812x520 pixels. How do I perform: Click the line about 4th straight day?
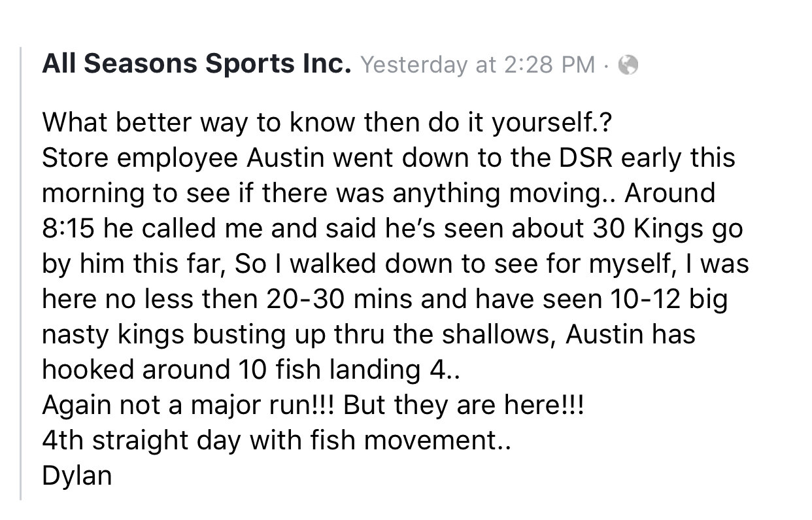click(x=276, y=440)
